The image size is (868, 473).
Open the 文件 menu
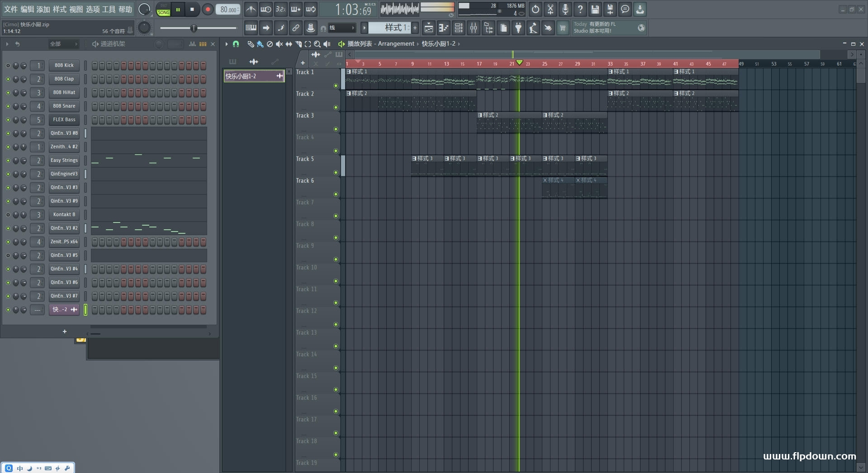(10, 9)
